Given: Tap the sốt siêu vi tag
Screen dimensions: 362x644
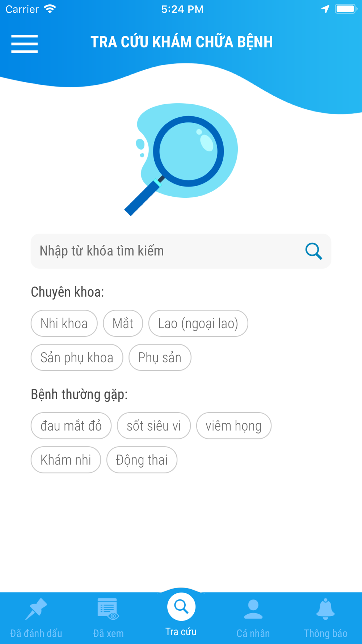Looking at the screenshot, I should [x=154, y=426].
